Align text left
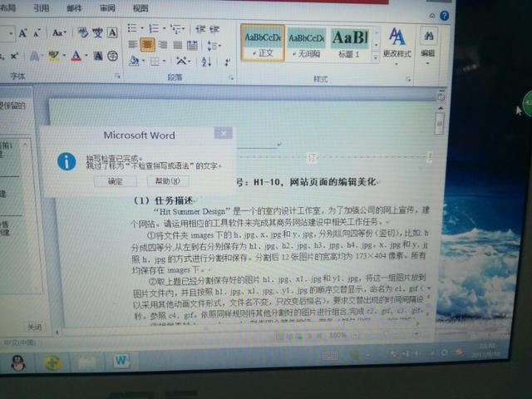The height and width of the screenshot is (399, 532). click(x=133, y=44)
